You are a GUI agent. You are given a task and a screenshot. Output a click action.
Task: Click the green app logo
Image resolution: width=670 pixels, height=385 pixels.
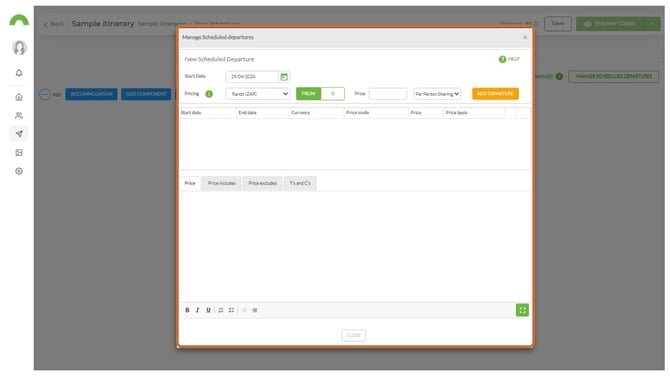(x=19, y=20)
